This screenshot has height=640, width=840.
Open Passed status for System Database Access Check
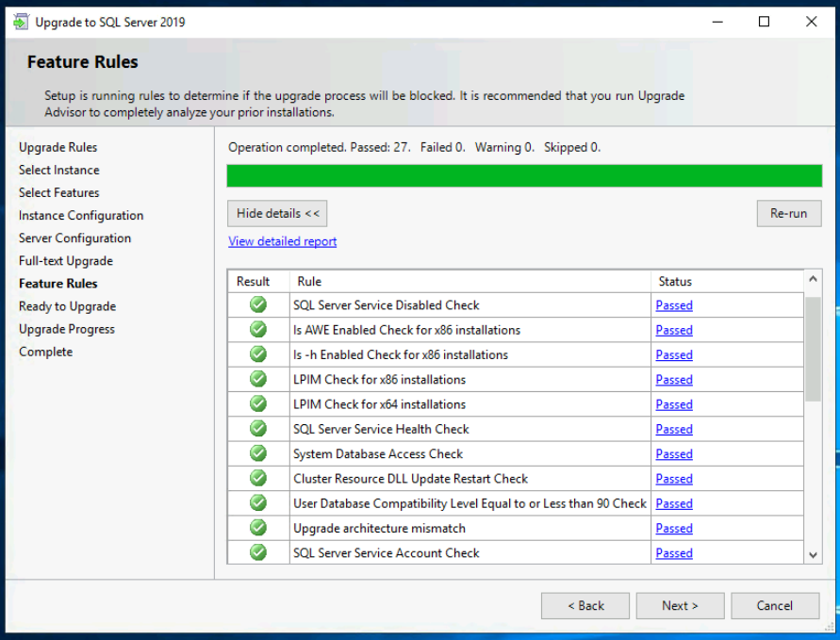point(674,453)
